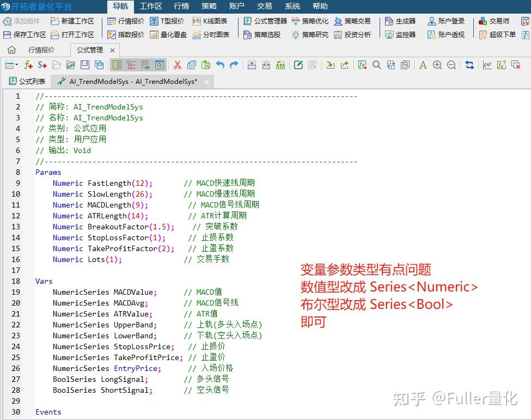
Task: Open dropdown arrow on leftmost editor menu
Action: click(16, 65)
